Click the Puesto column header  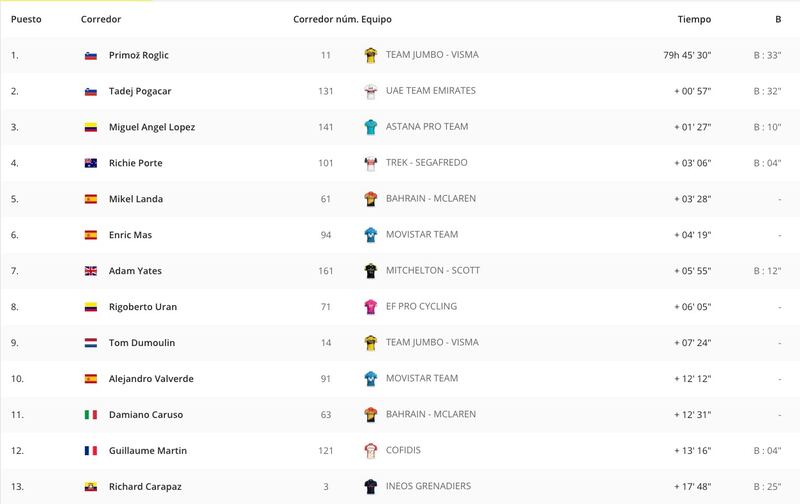pyautogui.click(x=26, y=19)
